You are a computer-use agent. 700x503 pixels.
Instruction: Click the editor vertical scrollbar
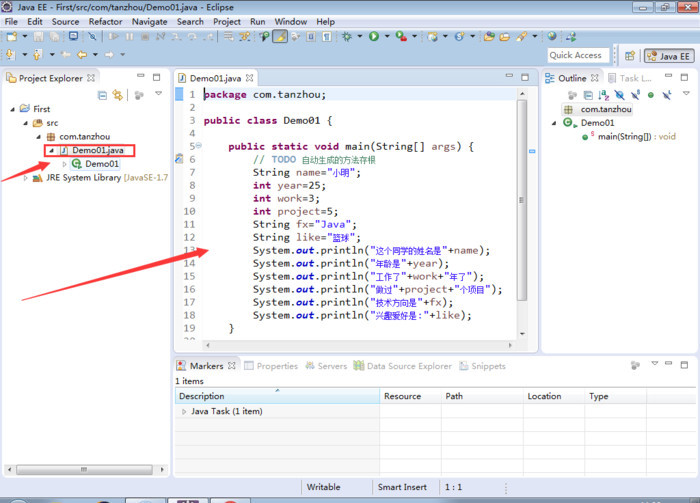[522, 200]
